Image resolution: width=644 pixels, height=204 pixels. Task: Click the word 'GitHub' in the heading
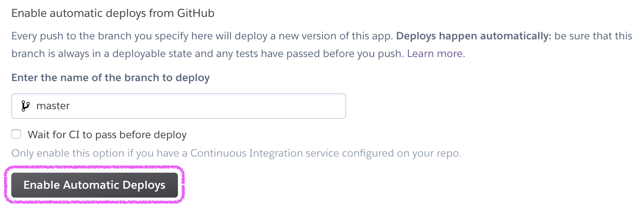[196, 13]
